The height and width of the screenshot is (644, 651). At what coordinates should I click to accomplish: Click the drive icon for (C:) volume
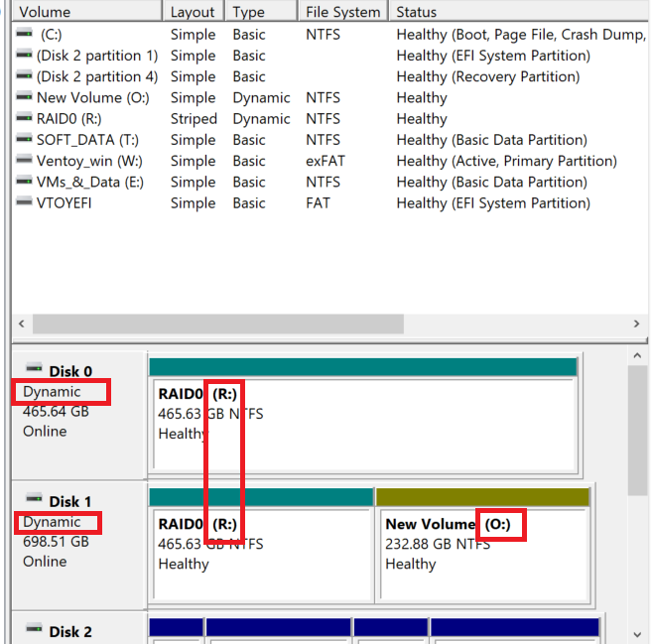pos(24,33)
